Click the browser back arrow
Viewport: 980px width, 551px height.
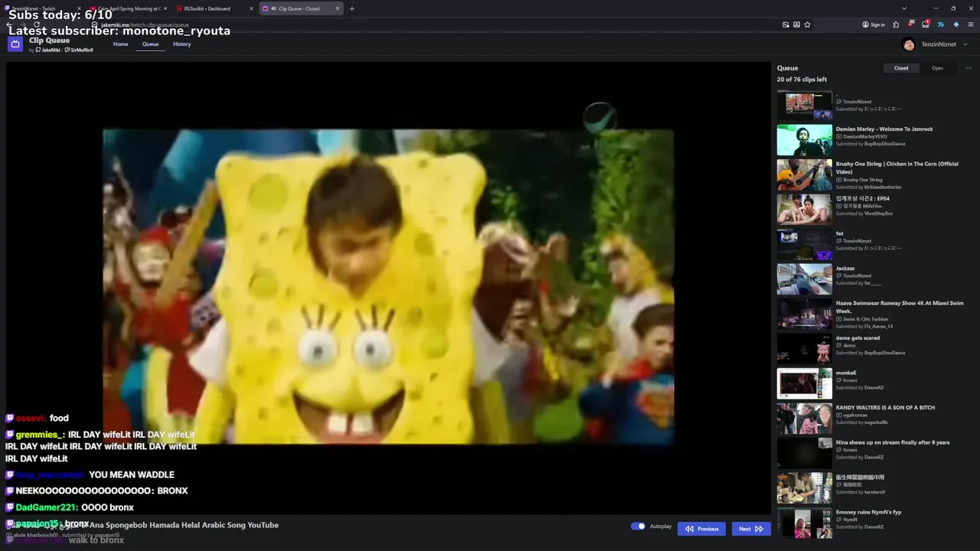9,24
